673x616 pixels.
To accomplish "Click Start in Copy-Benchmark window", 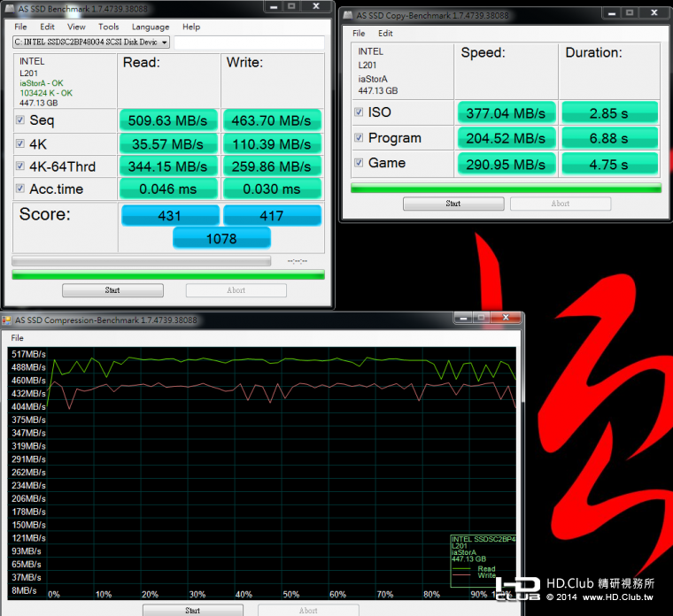I will (453, 204).
